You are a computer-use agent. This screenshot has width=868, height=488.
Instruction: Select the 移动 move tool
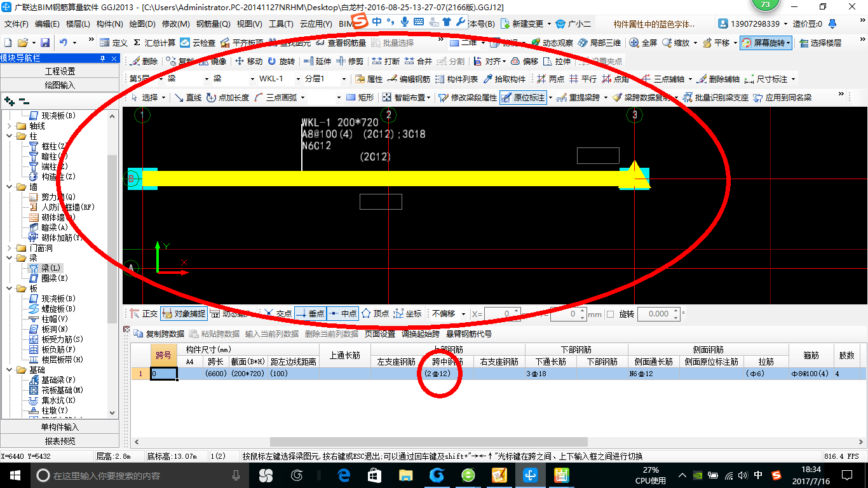click(248, 62)
